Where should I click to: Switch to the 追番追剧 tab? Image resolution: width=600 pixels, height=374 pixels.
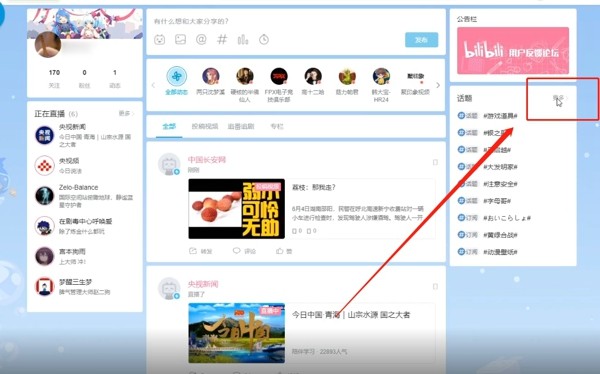pos(241,126)
